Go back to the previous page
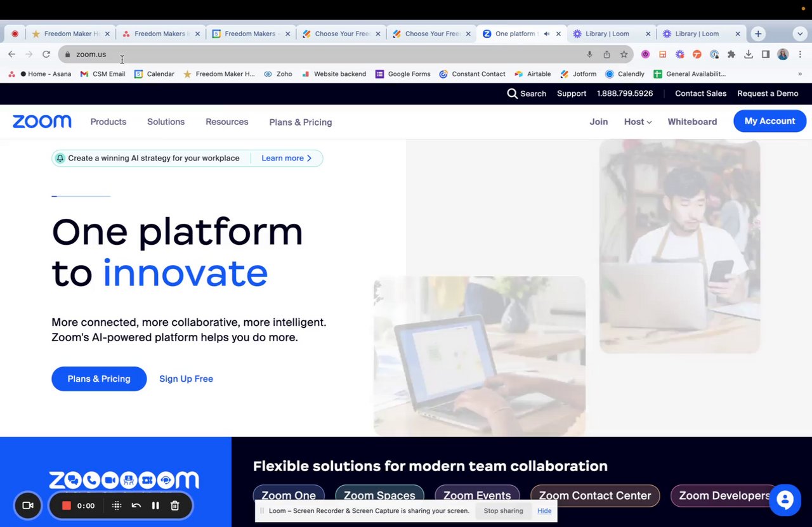This screenshot has height=527, width=812. (11, 55)
